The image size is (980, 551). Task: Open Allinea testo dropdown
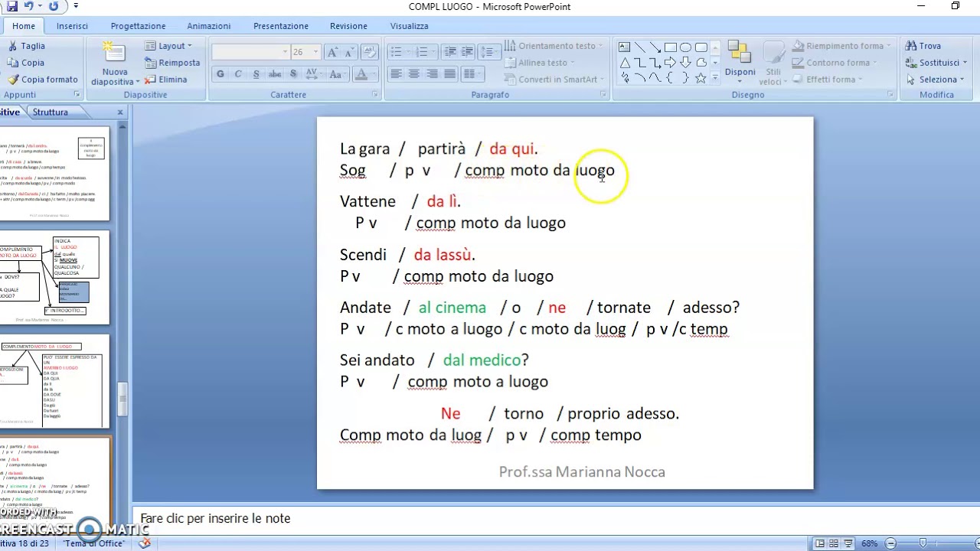point(541,63)
